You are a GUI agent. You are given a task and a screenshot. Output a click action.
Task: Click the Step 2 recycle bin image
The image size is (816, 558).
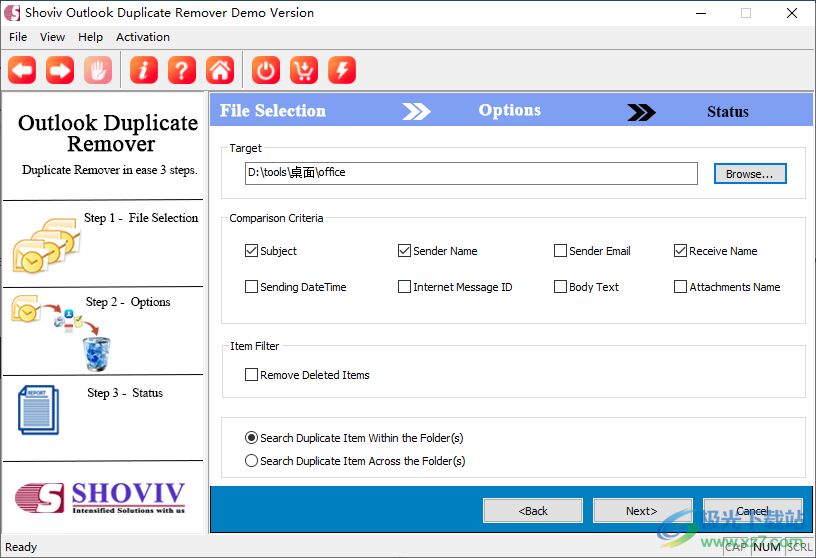point(97,354)
